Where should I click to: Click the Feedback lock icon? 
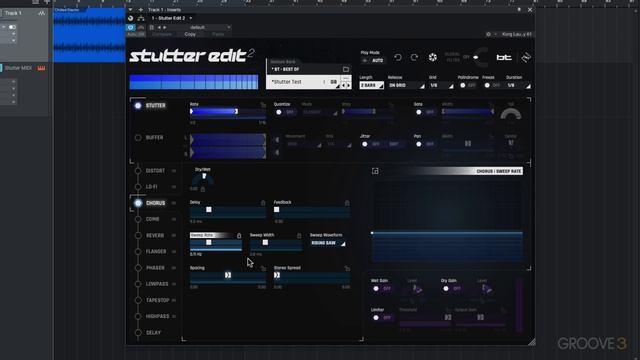pyautogui.click(x=347, y=203)
